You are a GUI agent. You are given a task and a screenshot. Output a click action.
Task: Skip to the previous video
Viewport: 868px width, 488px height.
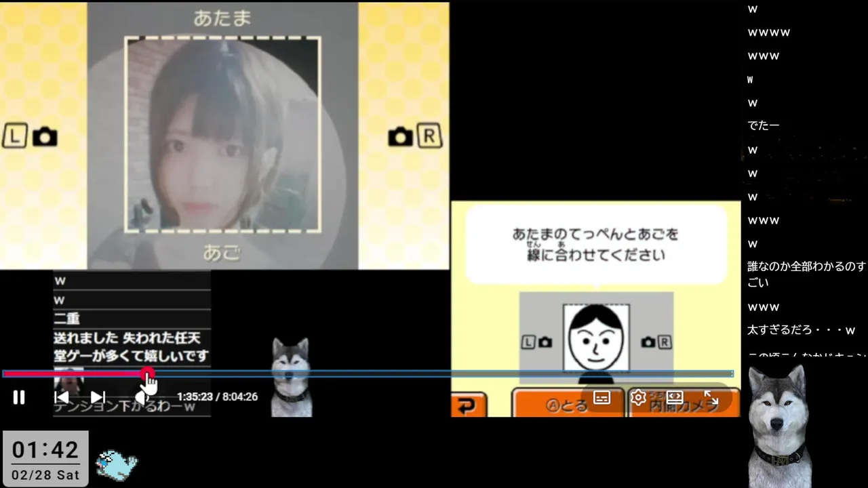pos(62,397)
